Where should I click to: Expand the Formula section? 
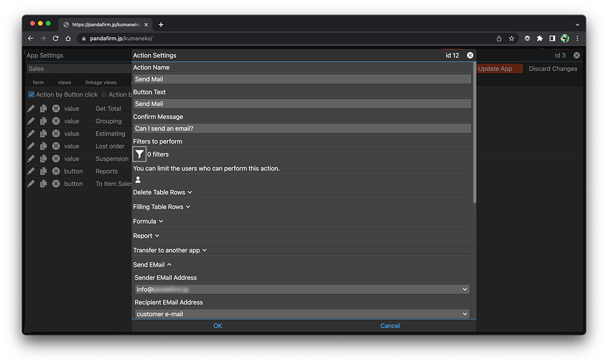[x=148, y=221]
